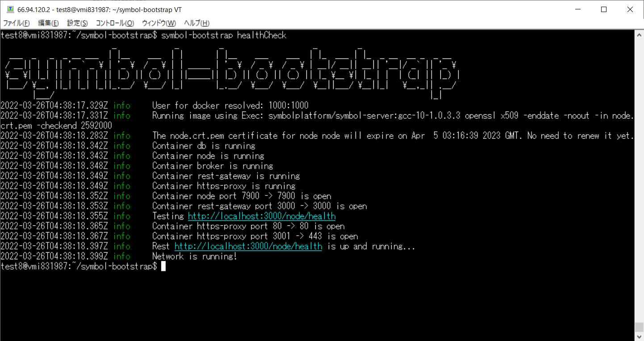Click 'Running image using Exec:' text
Screen dimensions: 644x341
pyautogui.click(x=208, y=116)
